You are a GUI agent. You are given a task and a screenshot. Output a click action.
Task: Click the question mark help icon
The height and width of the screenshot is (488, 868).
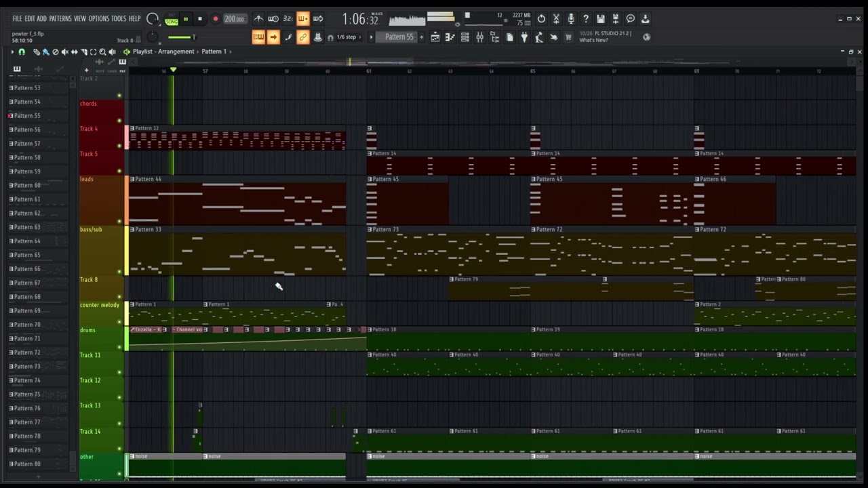(586, 19)
